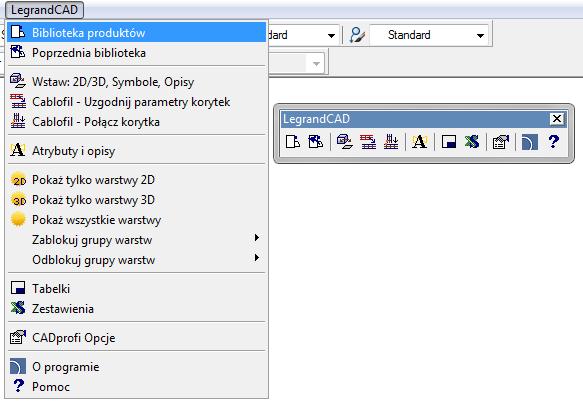Click Cablofil connect trays toolbar icon
The height and width of the screenshot is (408, 583).
tap(391, 142)
